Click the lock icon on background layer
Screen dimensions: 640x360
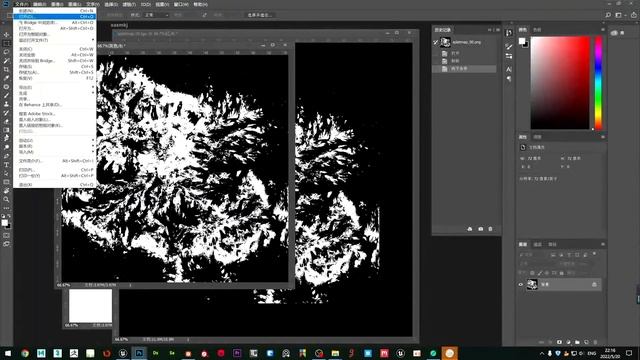(x=594, y=284)
